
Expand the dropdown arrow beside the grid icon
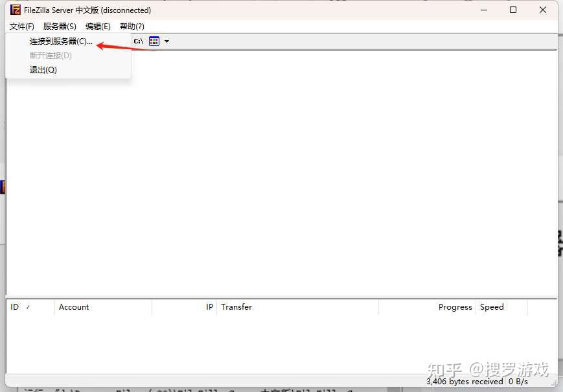(x=167, y=41)
